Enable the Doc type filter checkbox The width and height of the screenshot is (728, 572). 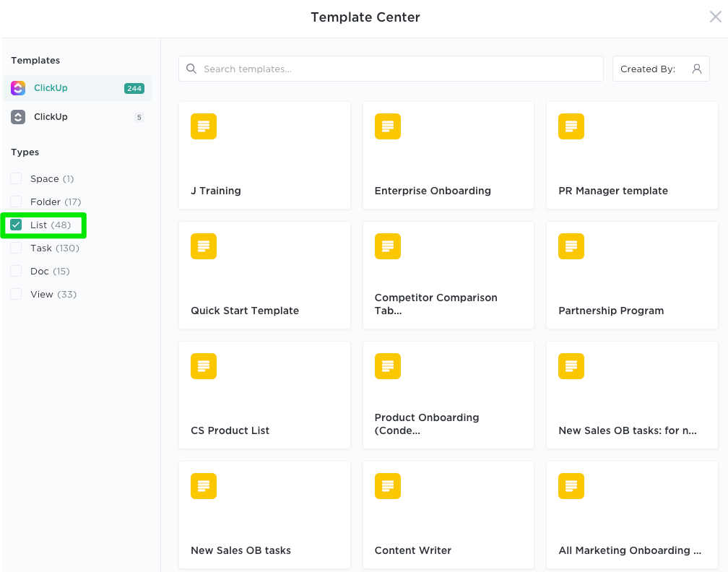[16, 271]
